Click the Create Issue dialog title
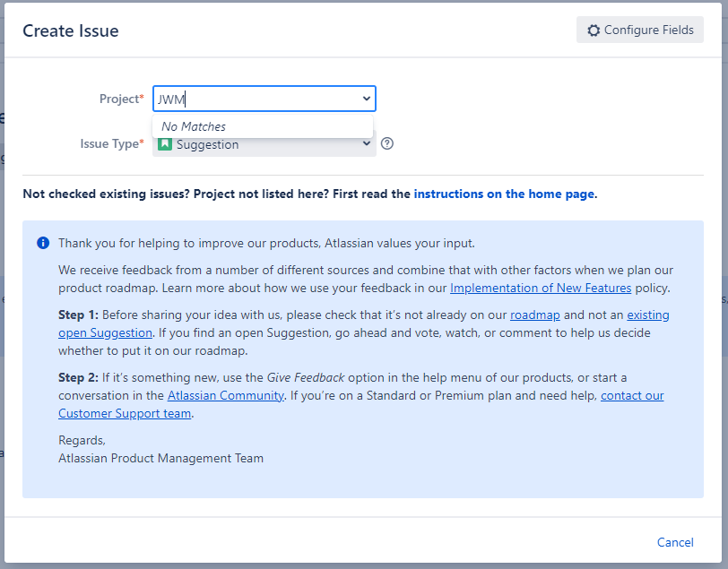The width and height of the screenshot is (728, 569). click(x=71, y=30)
